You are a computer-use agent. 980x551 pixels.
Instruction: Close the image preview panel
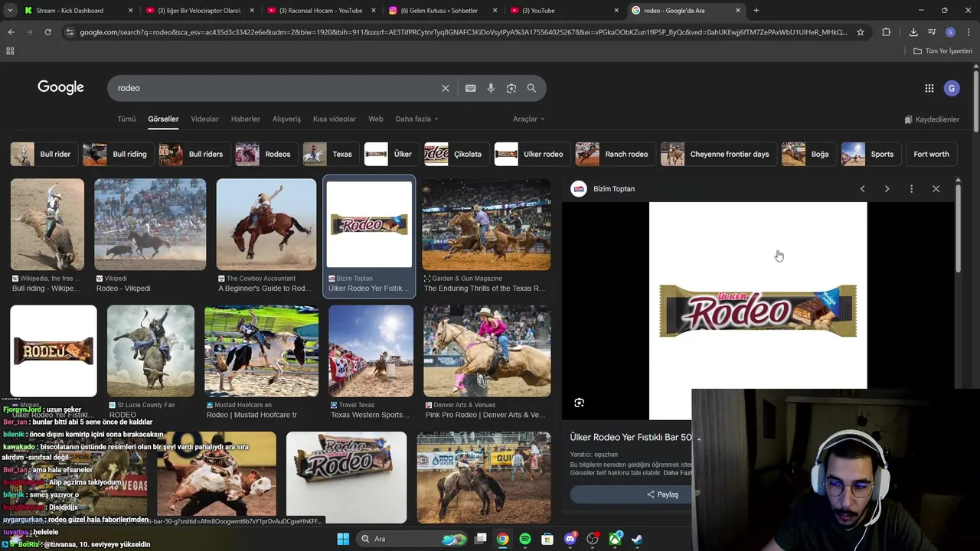point(936,189)
